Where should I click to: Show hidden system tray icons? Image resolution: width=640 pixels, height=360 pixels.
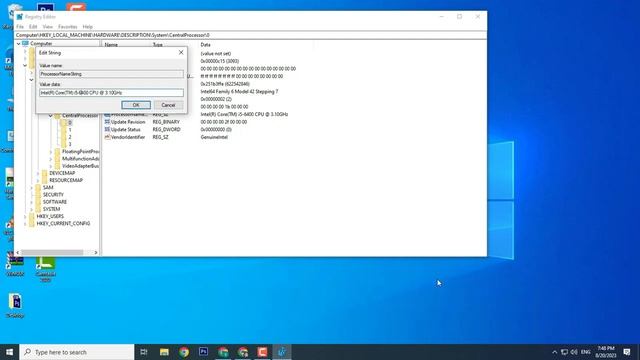554,352
